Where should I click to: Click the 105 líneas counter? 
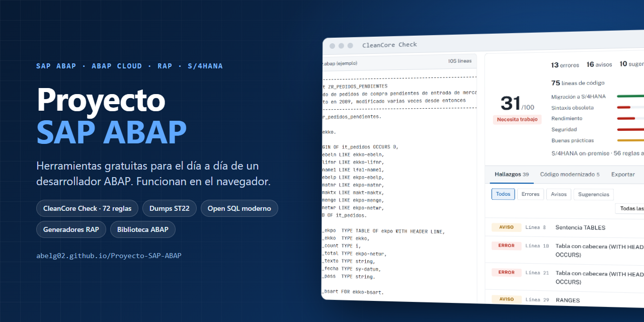[460, 61]
